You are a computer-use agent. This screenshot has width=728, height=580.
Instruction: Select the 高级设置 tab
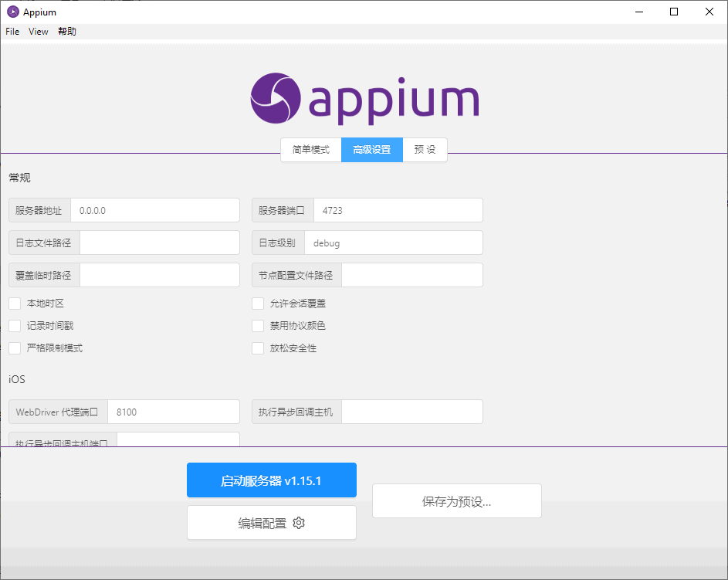[372, 150]
